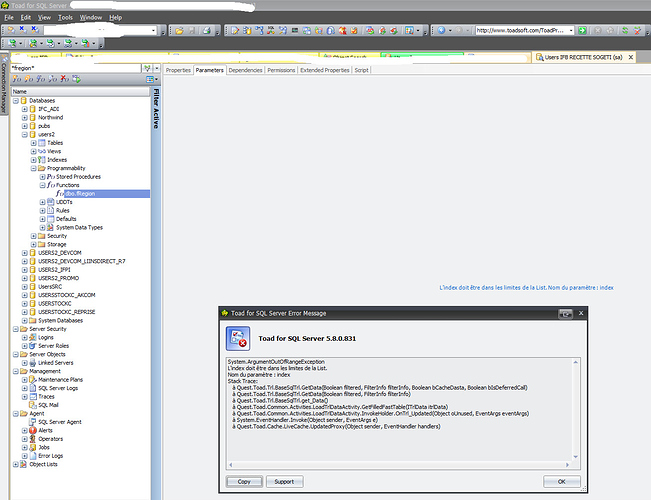Expand the Northwind database node
This screenshot has height=500, width=651.
[x=25, y=118]
